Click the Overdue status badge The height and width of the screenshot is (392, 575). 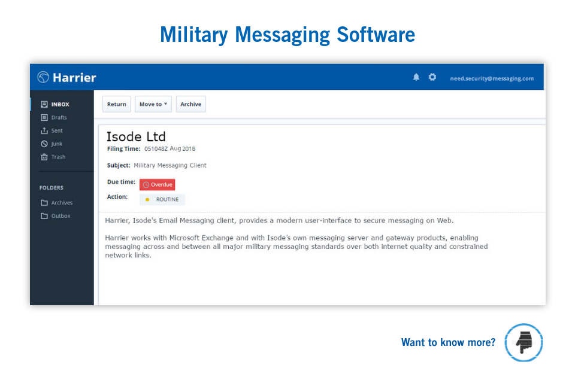click(157, 184)
